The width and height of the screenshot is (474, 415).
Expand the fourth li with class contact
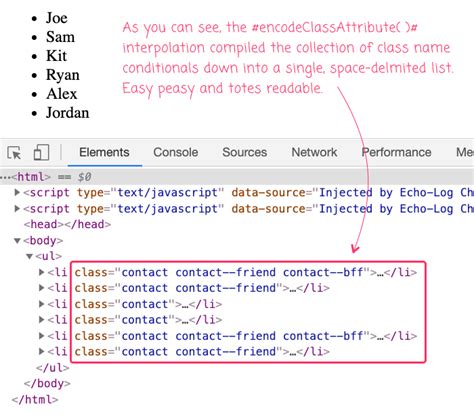click(41, 320)
